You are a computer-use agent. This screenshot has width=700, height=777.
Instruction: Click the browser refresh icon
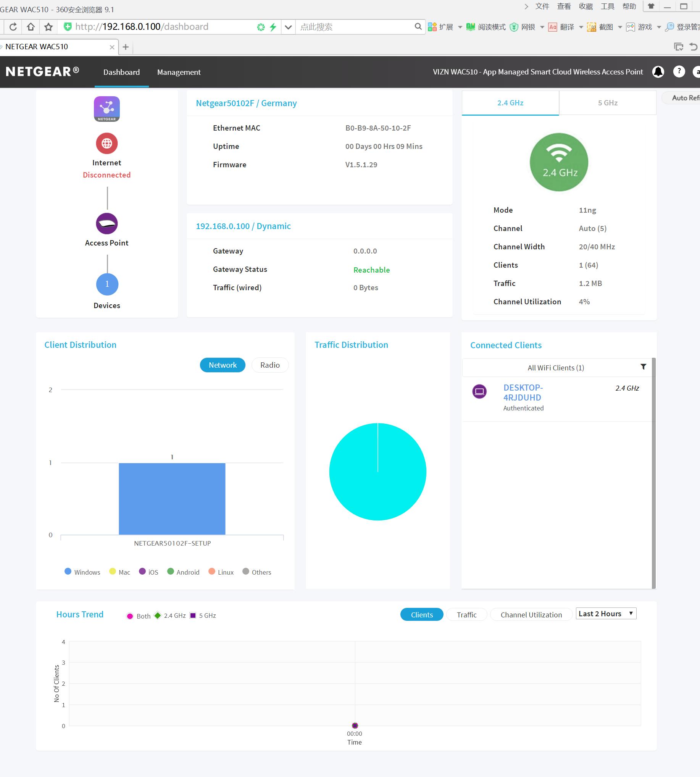[13, 27]
